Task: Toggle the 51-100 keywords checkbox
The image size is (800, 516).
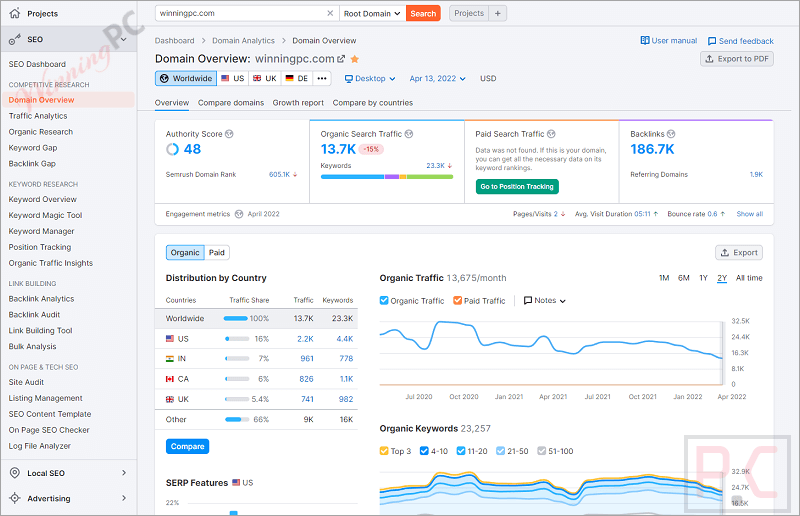Action: tap(541, 451)
